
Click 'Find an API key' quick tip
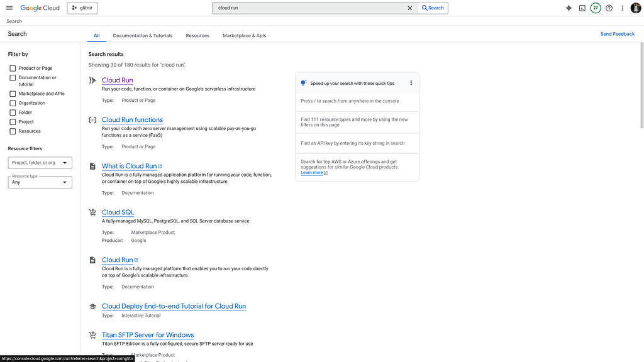tap(353, 143)
